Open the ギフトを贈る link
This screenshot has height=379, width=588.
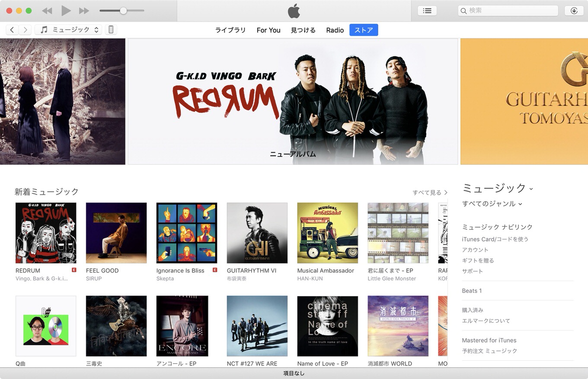pyautogui.click(x=478, y=260)
